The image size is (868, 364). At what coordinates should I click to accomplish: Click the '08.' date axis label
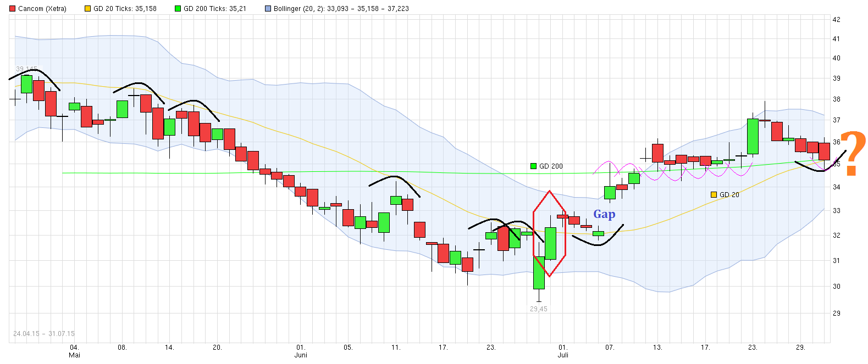(122, 348)
